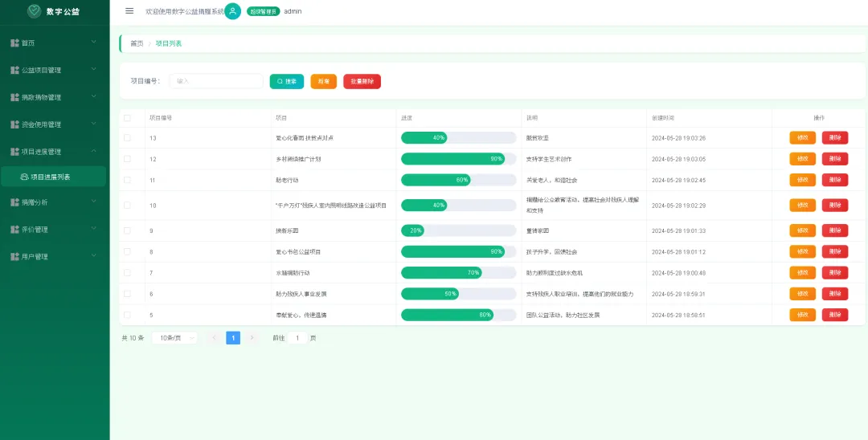Click the 超级管理员 role badge
Image resolution: width=868 pixels, height=440 pixels.
[x=263, y=11]
